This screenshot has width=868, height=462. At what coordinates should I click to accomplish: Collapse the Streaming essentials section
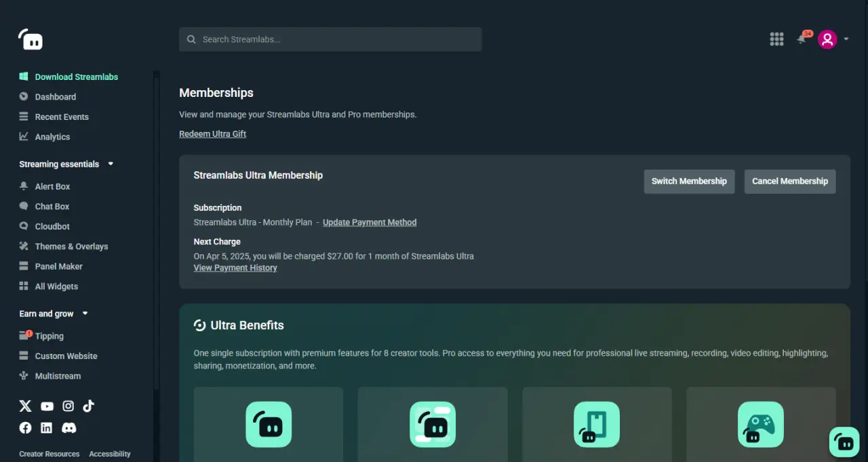pos(111,164)
